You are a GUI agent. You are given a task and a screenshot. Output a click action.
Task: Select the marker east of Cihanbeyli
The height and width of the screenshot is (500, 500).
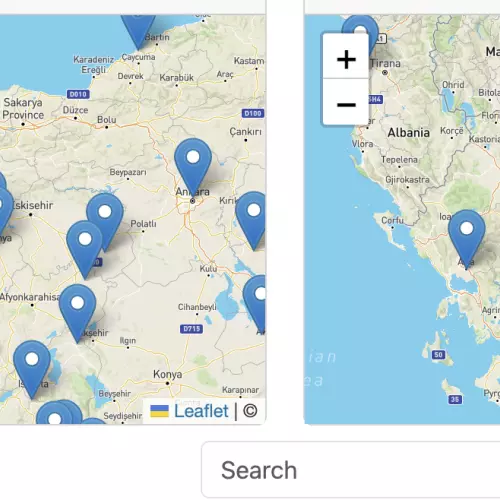click(x=256, y=303)
